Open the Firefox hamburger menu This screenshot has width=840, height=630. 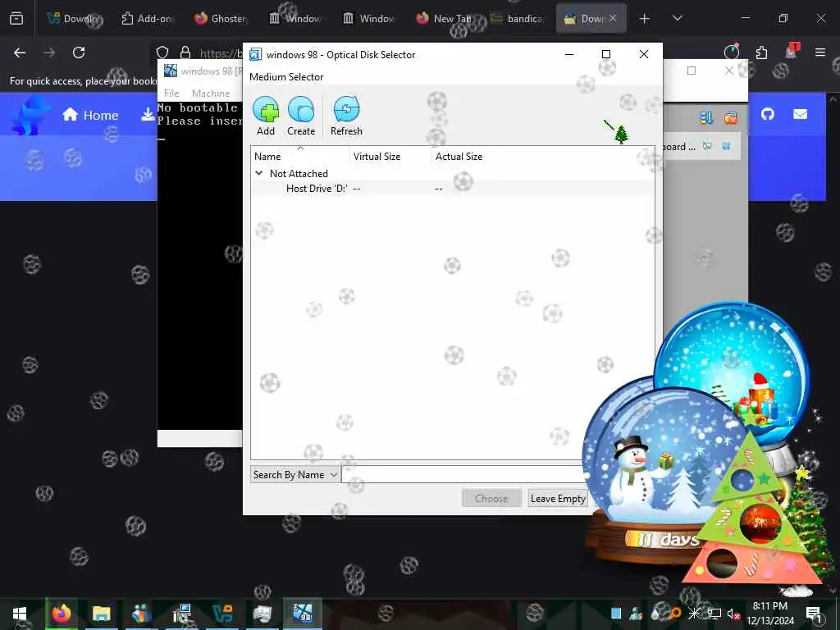click(820, 52)
